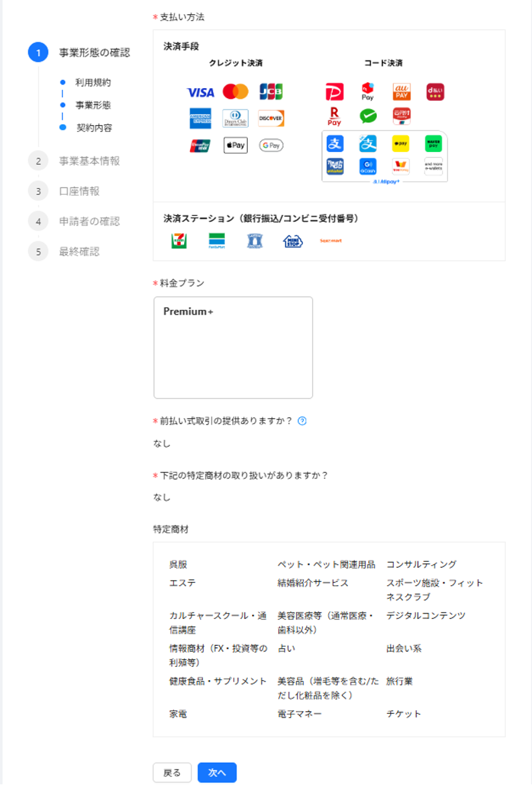
Task: Click the Ministop store logo
Action: tap(293, 241)
